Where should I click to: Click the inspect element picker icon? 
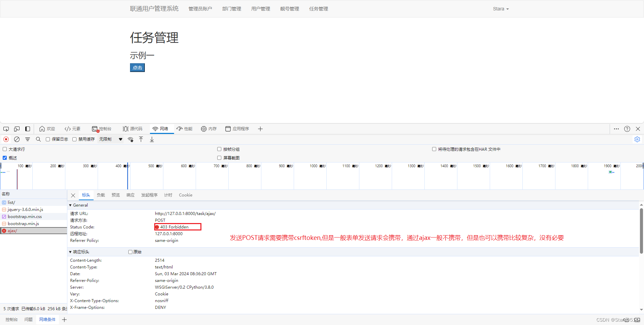click(6, 129)
